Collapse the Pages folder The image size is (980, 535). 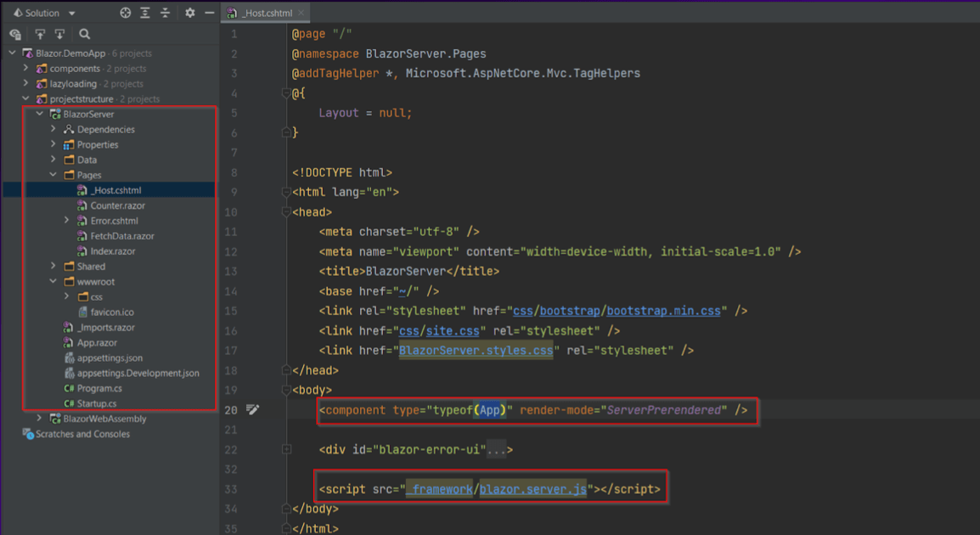54,175
